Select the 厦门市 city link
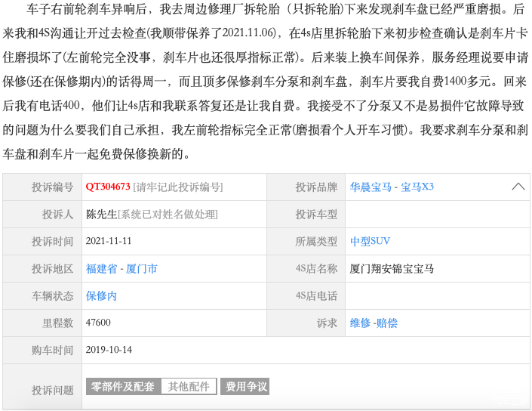The width and height of the screenshot is (532, 411). click(141, 268)
